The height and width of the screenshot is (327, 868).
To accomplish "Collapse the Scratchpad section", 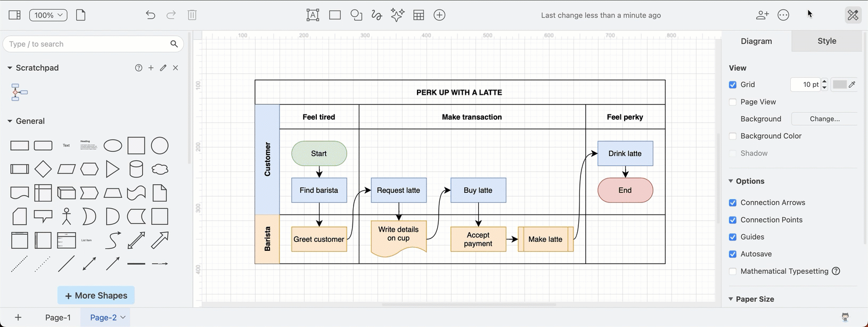I will (10, 68).
